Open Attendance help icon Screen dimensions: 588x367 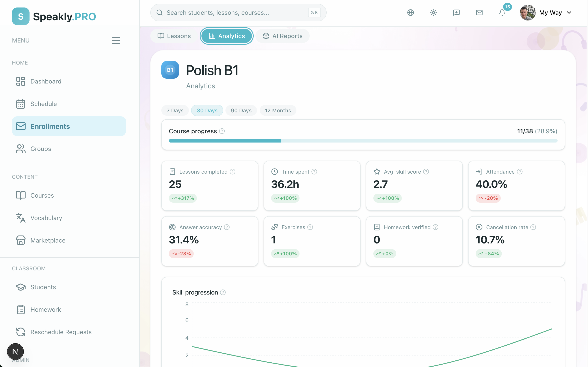click(519, 172)
